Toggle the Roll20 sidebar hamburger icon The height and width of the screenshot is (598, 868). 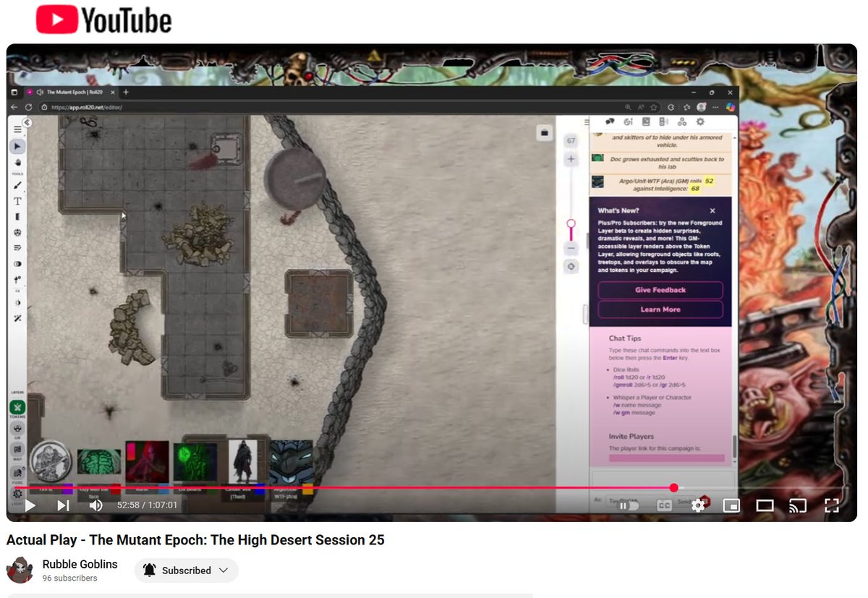point(587,121)
